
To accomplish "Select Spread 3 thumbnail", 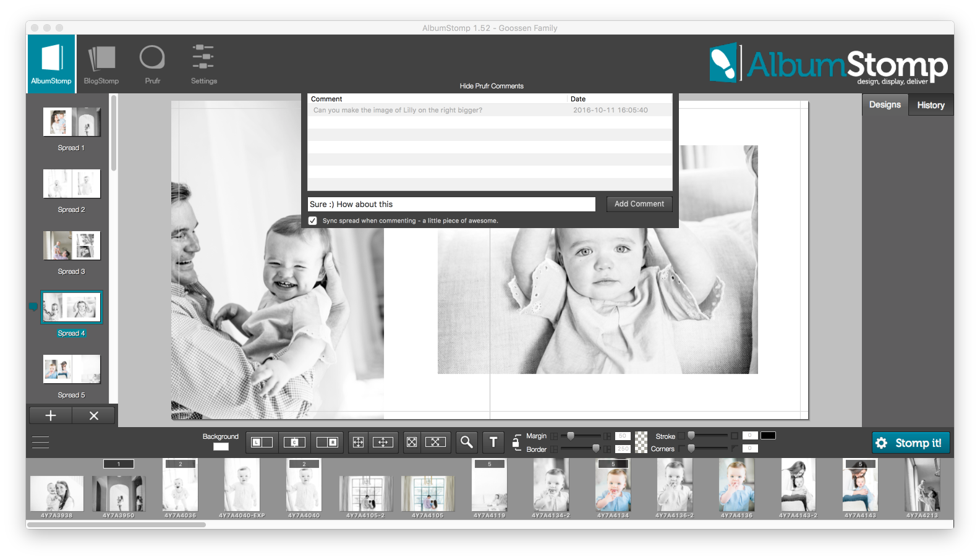I will click(72, 245).
